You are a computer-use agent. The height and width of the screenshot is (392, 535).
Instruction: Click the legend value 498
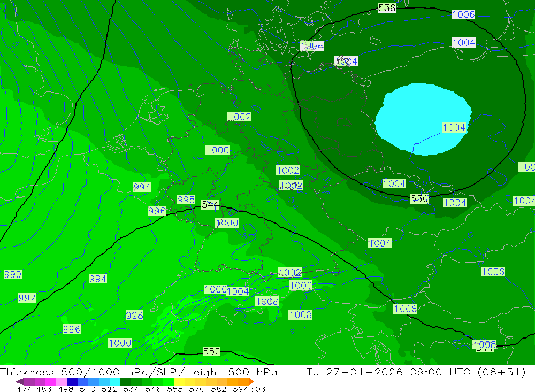pyautogui.click(x=66, y=389)
